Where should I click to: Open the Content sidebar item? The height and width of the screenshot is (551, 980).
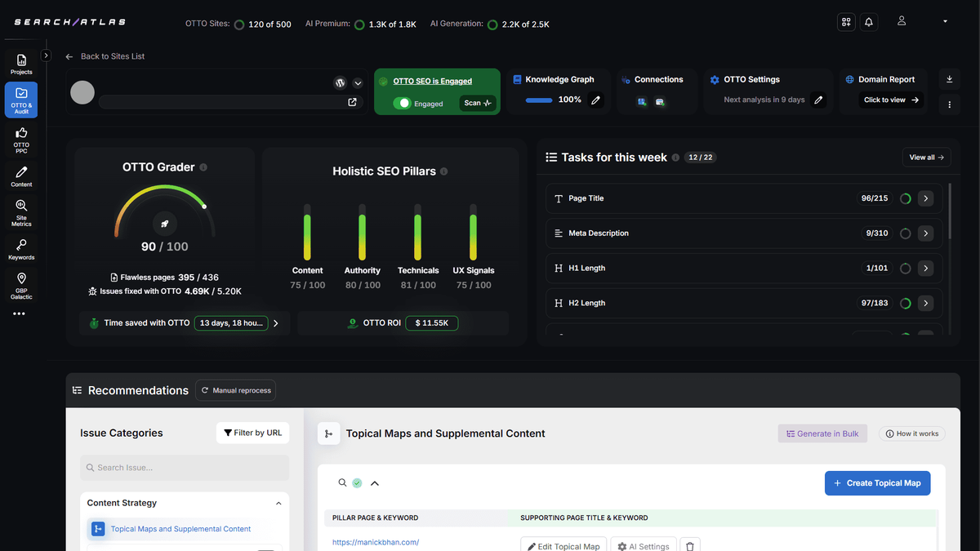click(21, 176)
